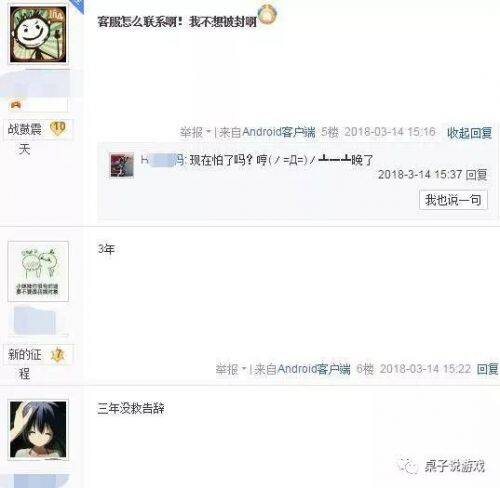This screenshot has height=488, width=500.
Task: Open 举报 dropdown on 5楼 post
Action: click(x=195, y=133)
